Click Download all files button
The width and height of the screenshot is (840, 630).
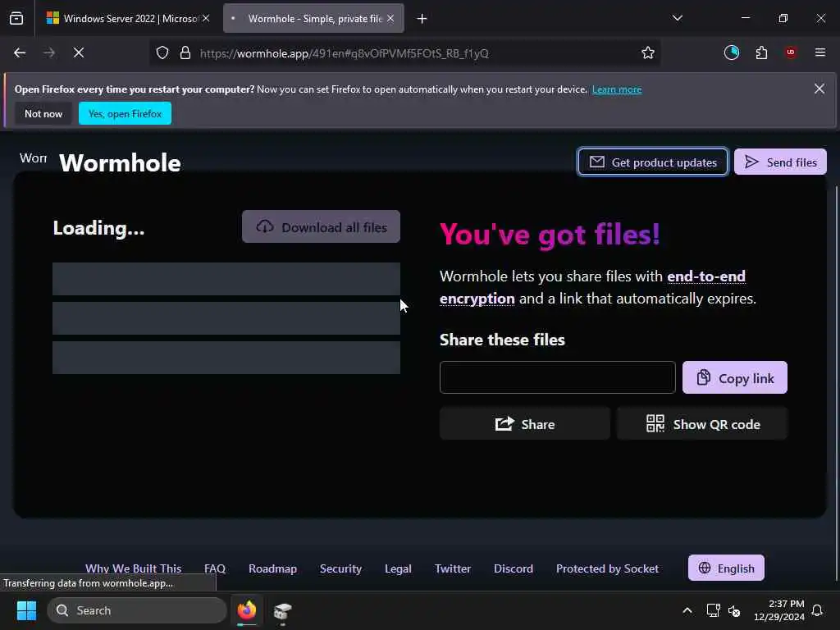pyautogui.click(x=321, y=226)
